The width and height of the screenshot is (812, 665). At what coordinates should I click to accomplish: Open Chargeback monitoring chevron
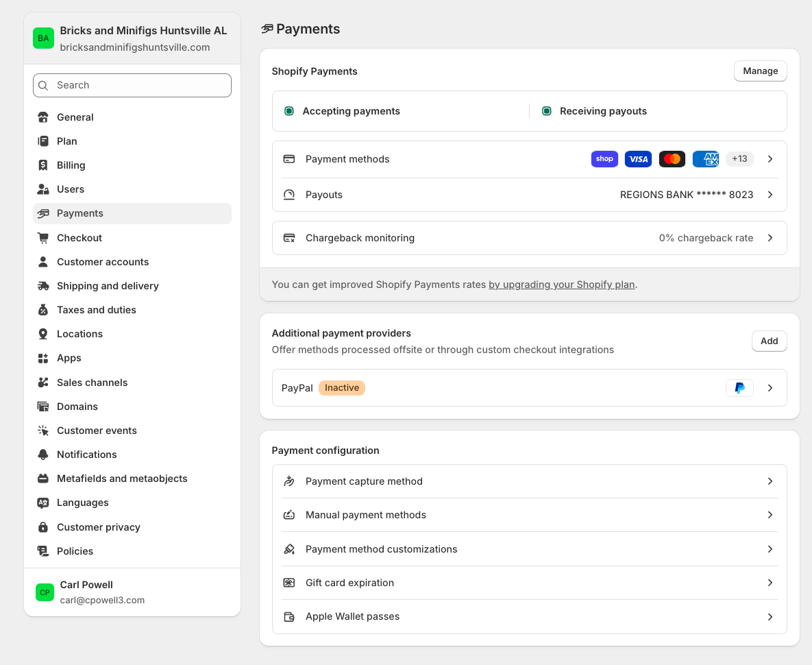coord(770,238)
